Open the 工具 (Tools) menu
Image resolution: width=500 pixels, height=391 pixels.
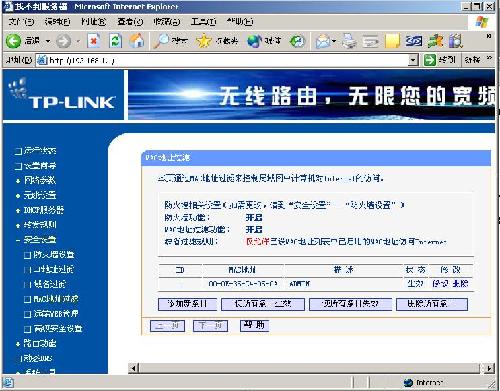point(203,22)
